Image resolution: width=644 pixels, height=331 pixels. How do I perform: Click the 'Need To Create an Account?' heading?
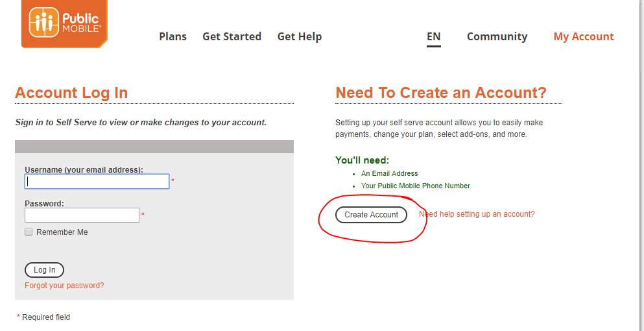point(441,93)
